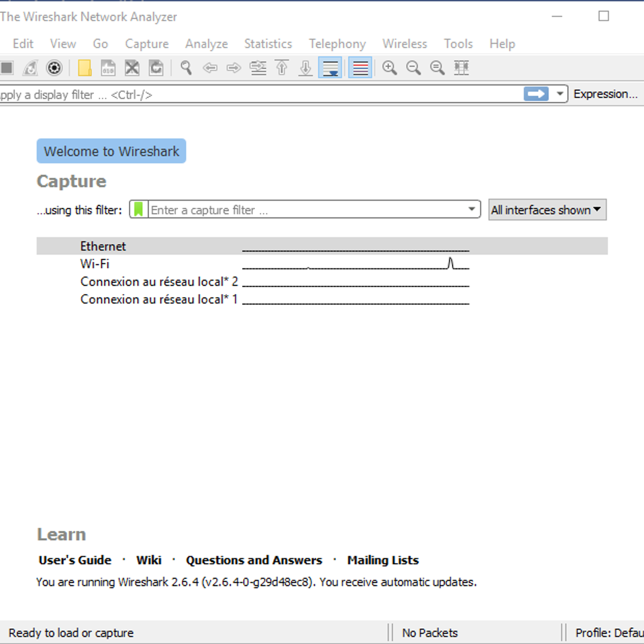Toggle packet colorization rules button
The image size is (644, 644).
click(x=360, y=68)
